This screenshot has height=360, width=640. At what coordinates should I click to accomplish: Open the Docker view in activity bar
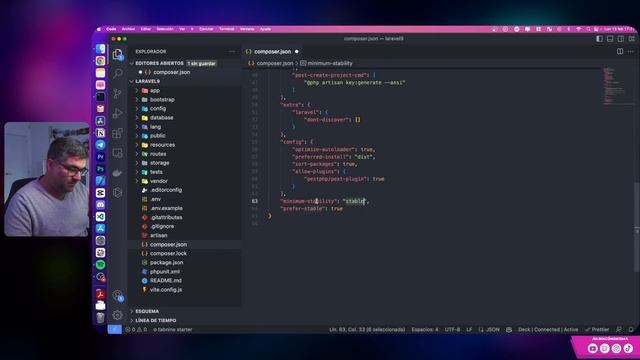coord(118,173)
